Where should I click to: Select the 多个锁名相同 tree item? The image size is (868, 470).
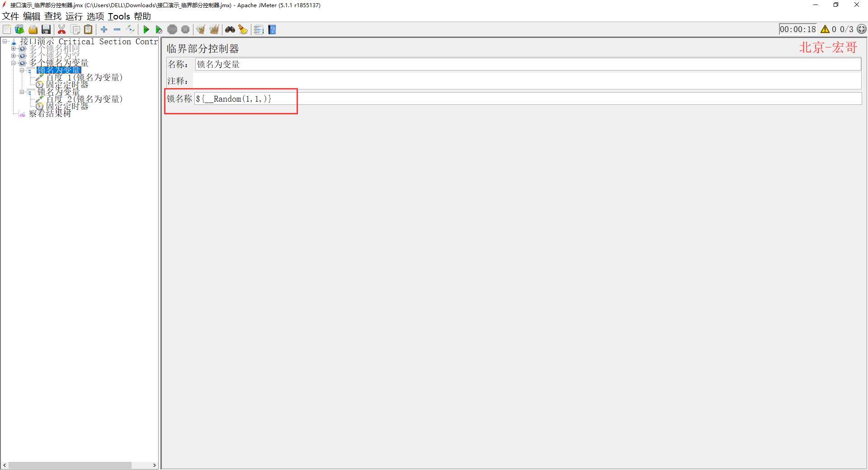[54, 48]
